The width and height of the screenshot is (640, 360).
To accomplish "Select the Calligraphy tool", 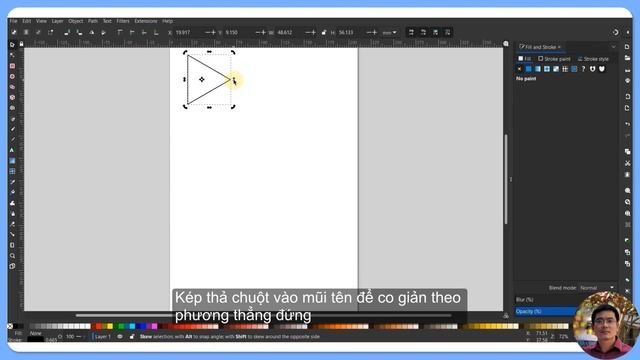I will pyautogui.click(x=12, y=140).
